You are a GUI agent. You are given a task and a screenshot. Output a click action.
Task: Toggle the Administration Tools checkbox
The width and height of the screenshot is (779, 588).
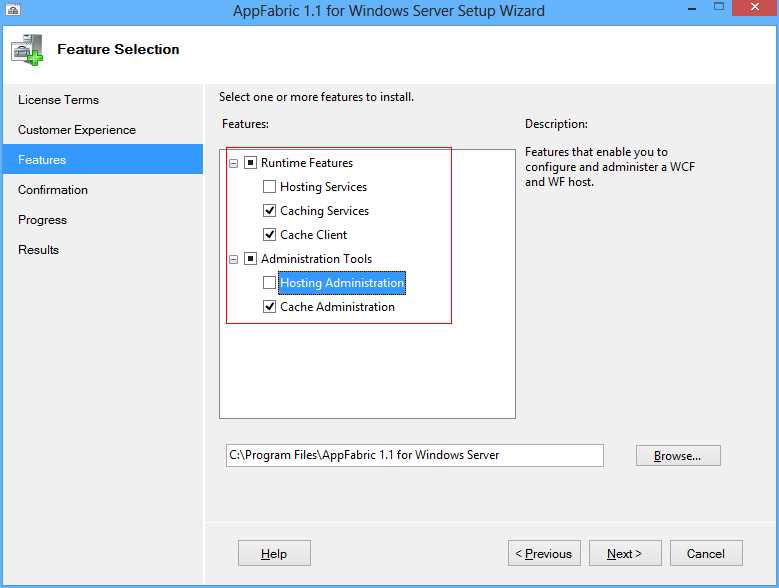[250, 258]
